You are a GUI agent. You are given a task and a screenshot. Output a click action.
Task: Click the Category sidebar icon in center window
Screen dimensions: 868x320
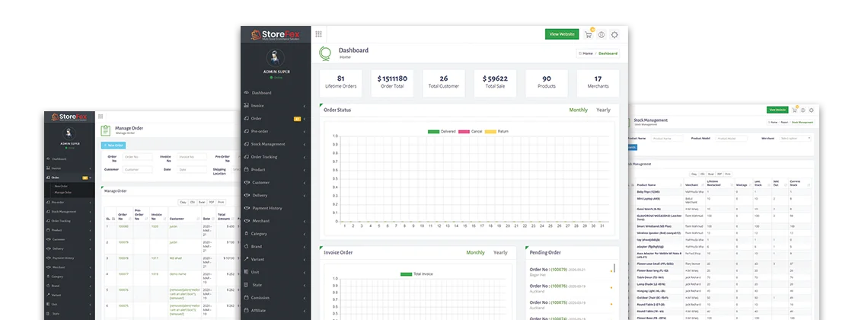click(x=247, y=234)
